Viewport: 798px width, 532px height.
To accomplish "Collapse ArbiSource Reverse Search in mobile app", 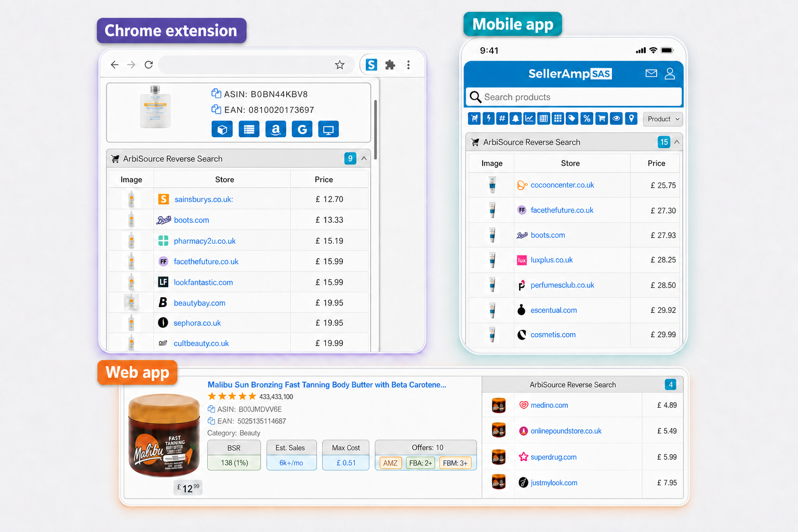I will point(676,142).
